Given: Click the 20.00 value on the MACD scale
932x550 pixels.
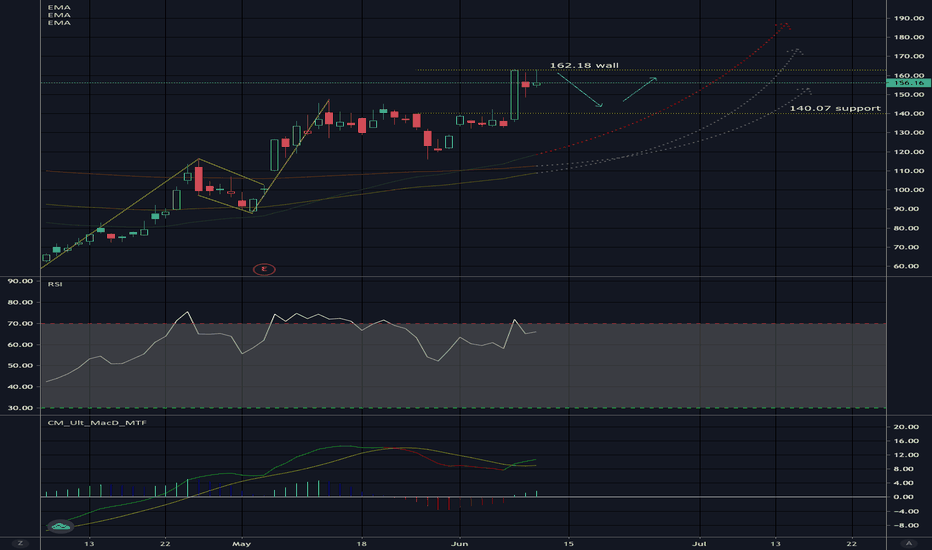Looking at the screenshot, I should [906, 427].
